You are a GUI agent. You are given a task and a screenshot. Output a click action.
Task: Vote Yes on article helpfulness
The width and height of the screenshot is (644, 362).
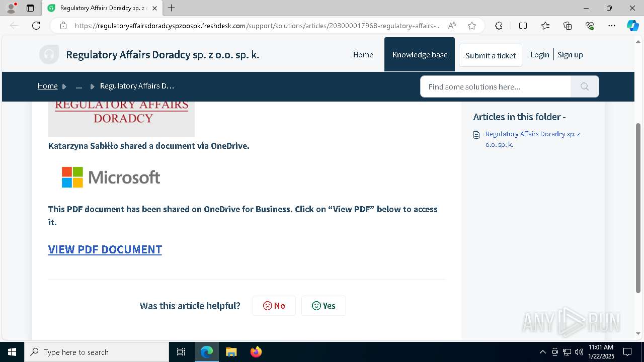324,306
